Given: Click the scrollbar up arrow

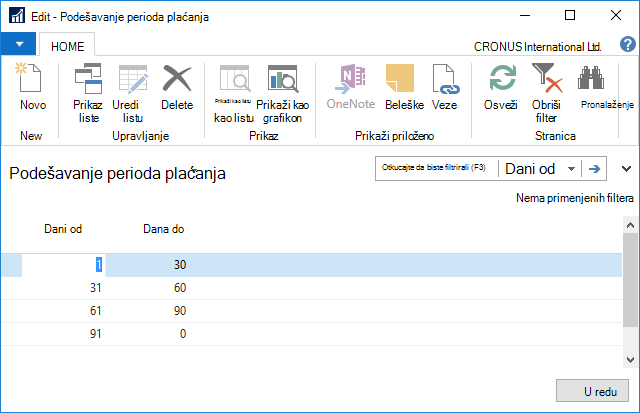Looking at the screenshot, I should coord(630,225).
